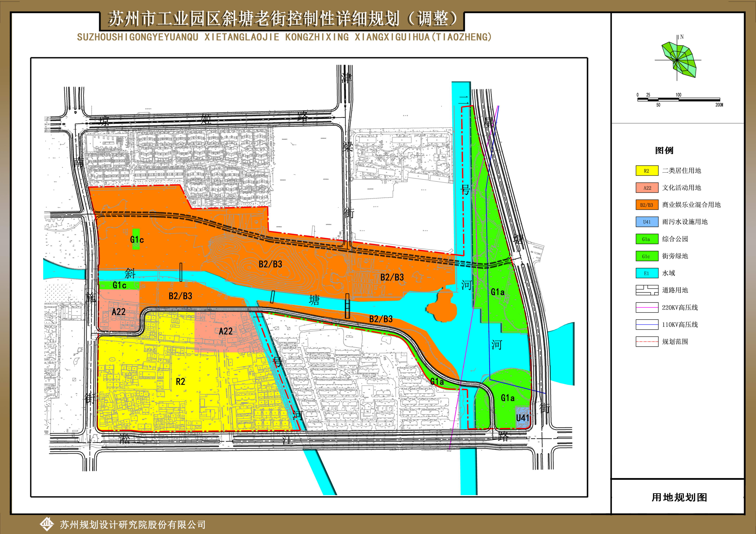Click the 用地规划图 title label
756x534 pixels.
pos(679,497)
